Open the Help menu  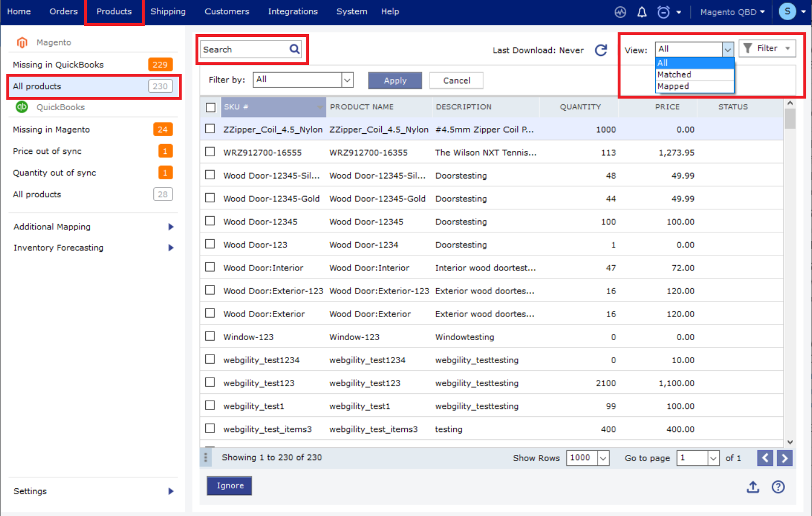coord(390,12)
